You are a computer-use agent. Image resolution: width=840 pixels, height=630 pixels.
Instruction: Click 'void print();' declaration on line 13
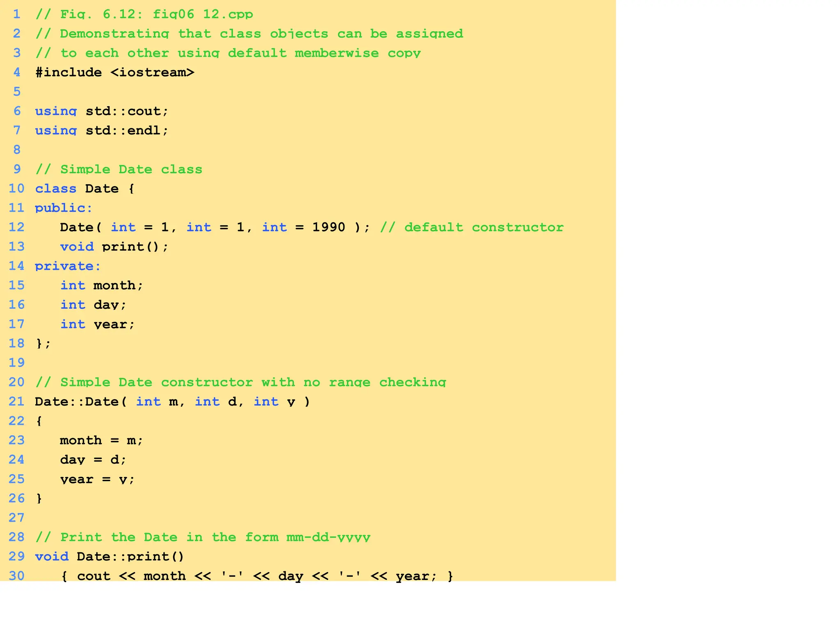click(114, 247)
